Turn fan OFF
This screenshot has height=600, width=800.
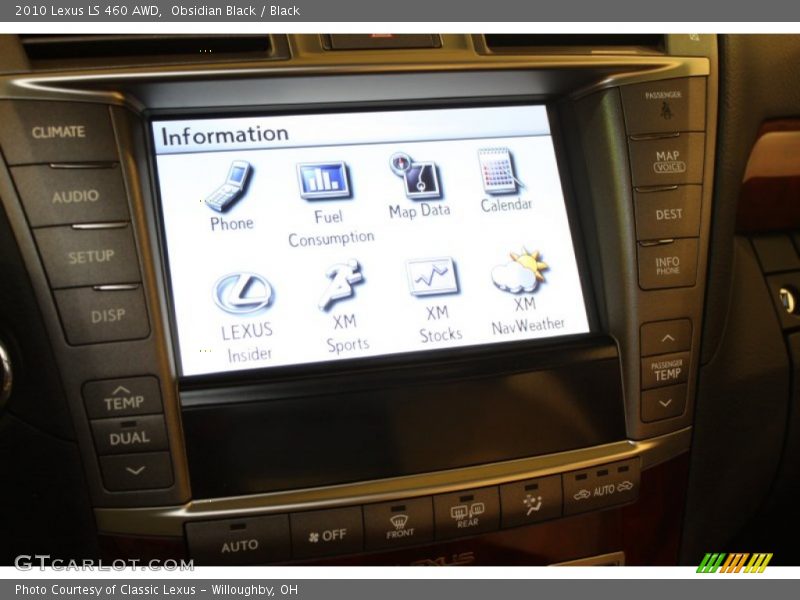click(x=328, y=533)
